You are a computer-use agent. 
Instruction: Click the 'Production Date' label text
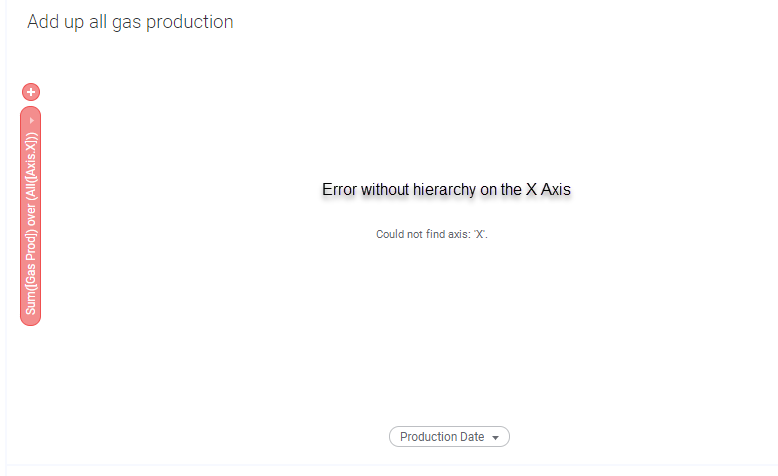tap(442, 437)
